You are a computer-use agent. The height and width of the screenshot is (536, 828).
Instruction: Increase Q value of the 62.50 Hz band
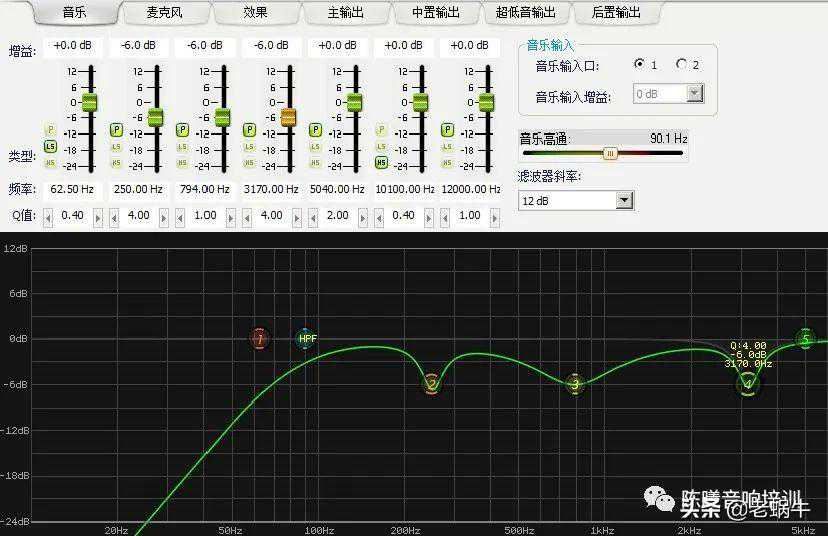(x=98, y=216)
